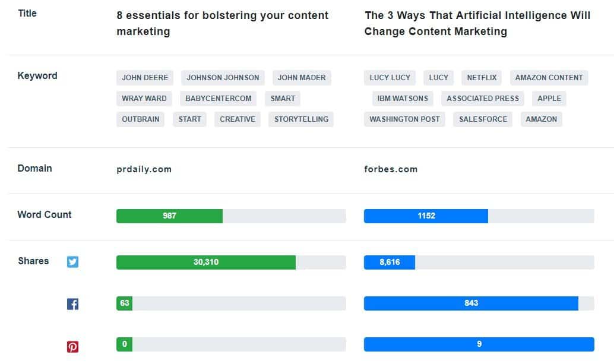This screenshot has width=614, height=364.
Task: Select the OUTBRAIN keyword tag
Action: click(x=141, y=119)
